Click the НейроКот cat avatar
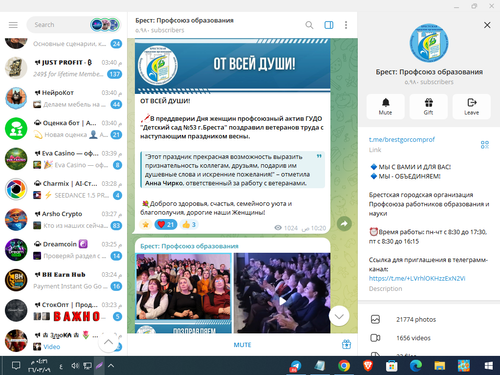Viewport: 500px width, 375px height. click(x=16, y=98)
